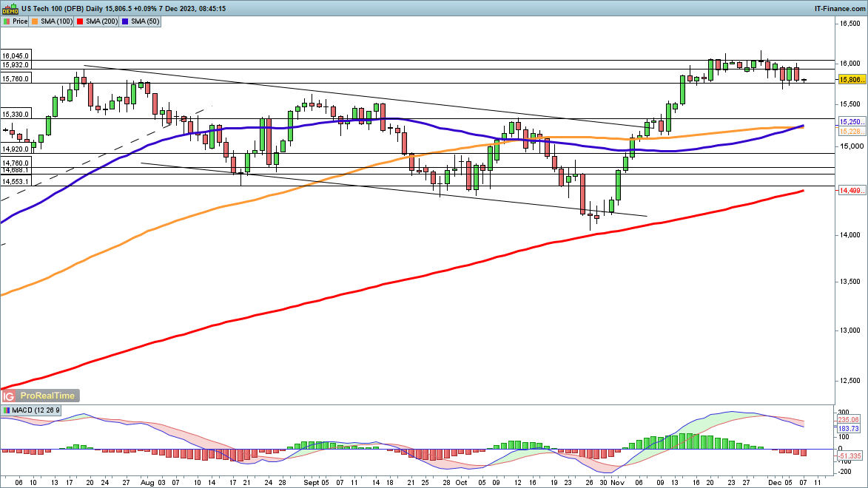Click the Oct date axis label
This screenshot has width=868, height=488.
pyautogui.click(x=461, y=483)
